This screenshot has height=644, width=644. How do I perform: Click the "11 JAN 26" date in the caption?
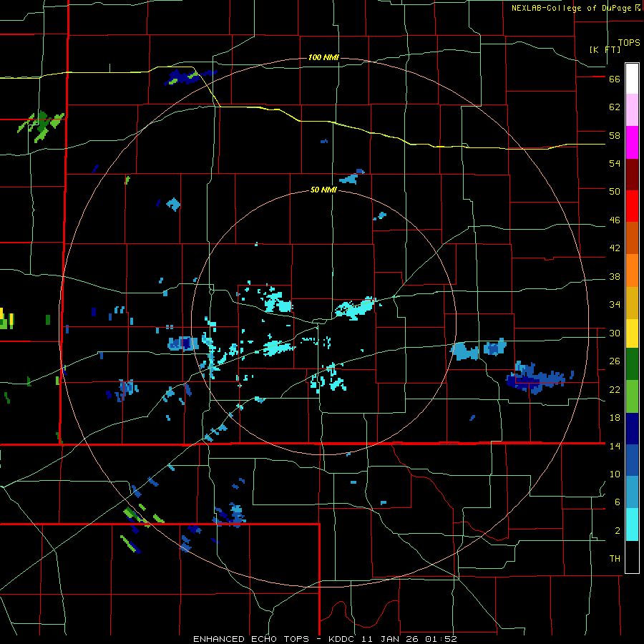[x=391, y=639]
